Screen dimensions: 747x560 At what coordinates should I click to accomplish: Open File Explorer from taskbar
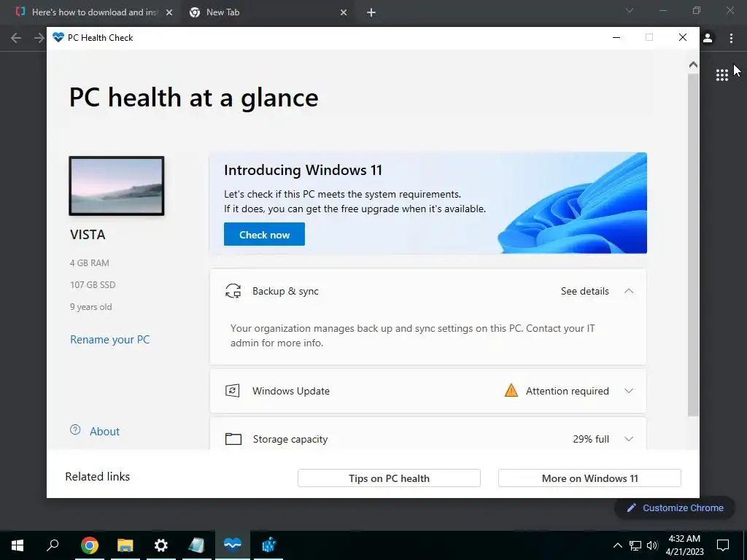coord(125,545)
